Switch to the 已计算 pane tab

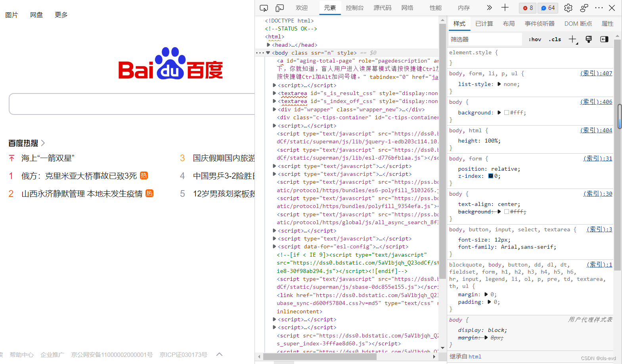point(484,24)
